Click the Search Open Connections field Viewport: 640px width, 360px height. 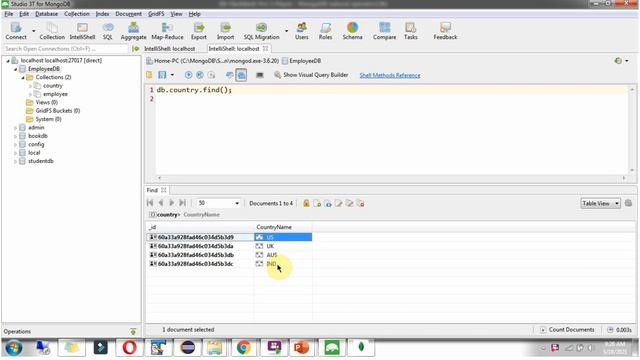point(65,49)
